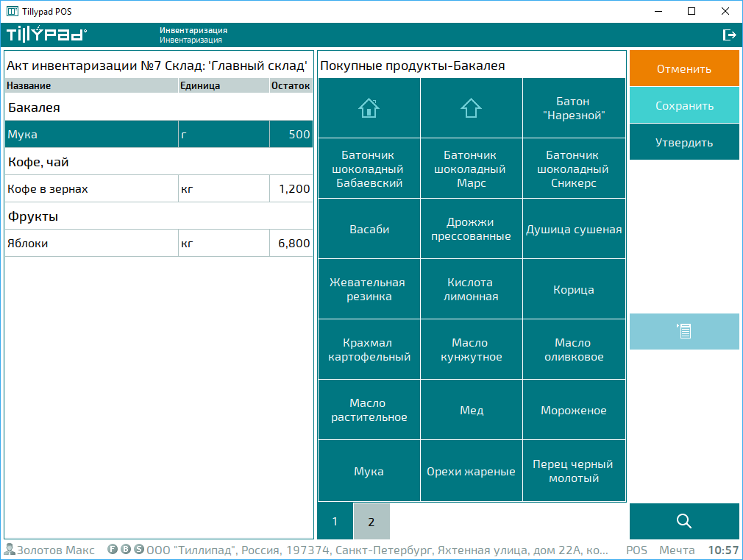
Task: Click the user icon beside Золотов Макс
Action: (10, 550)
